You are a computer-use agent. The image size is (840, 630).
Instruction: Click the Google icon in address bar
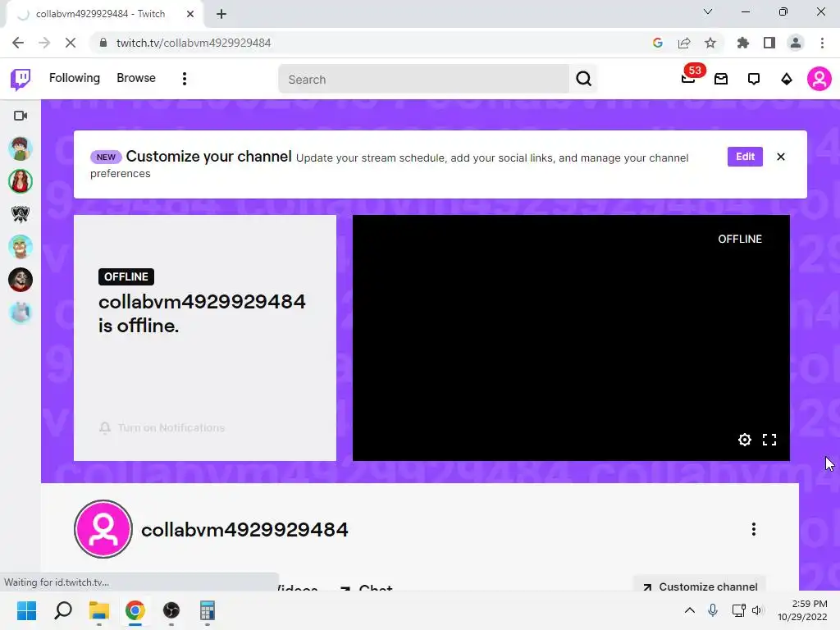click(658, 43)
